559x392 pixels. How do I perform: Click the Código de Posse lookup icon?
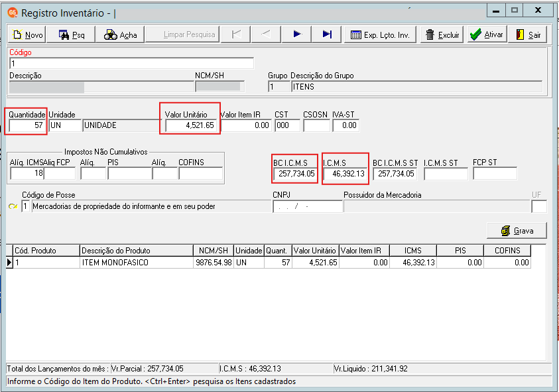pyautogui.click(x=13, y=206)
